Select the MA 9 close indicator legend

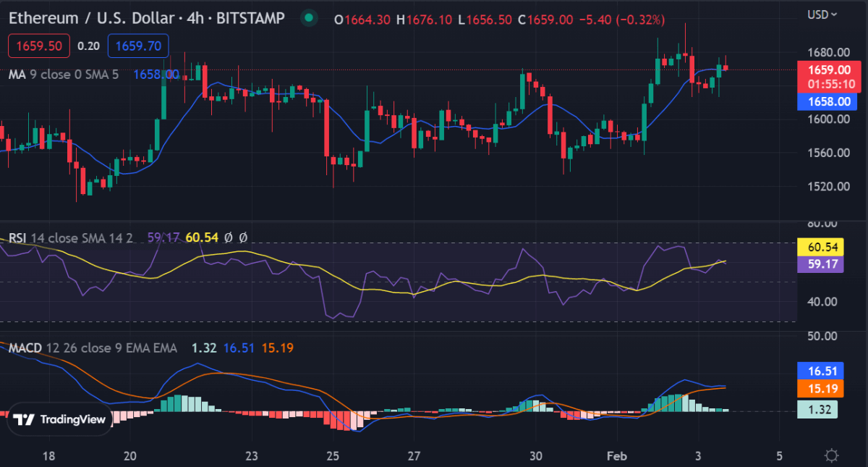[64, 74]
